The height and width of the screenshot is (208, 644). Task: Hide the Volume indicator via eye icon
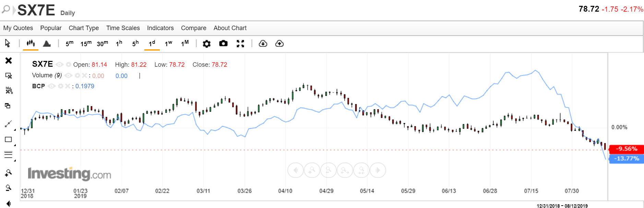pyautogui.click(x=69, y=76)
